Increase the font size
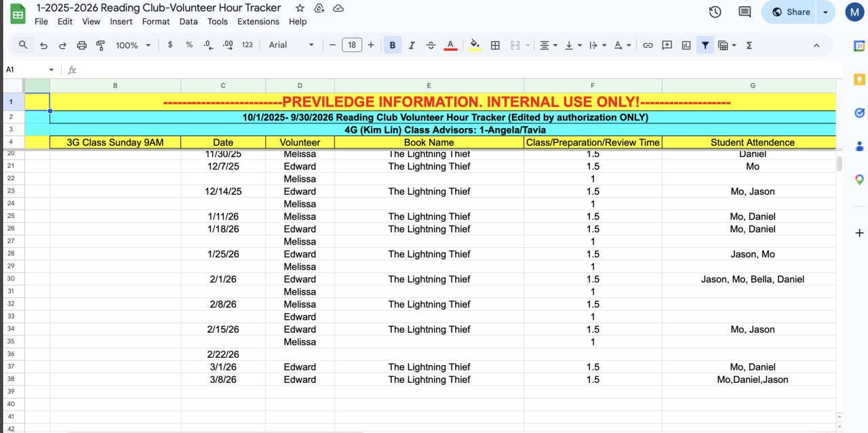Viewport: 868px width, 433px height. 371,45
